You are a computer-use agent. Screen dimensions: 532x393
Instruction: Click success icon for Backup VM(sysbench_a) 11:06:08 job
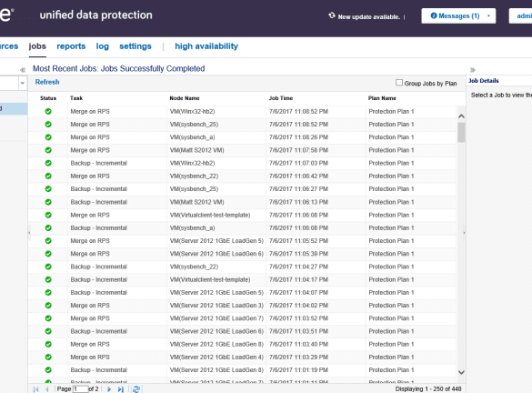[x=48, y=227]
